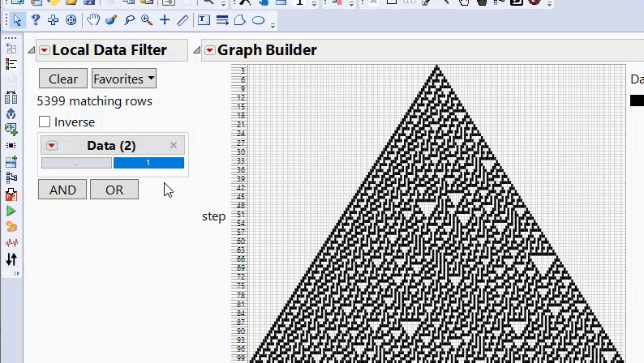644x363 pixels.
Task: Select the Polygon shape tool
Action: coord(240,19)
